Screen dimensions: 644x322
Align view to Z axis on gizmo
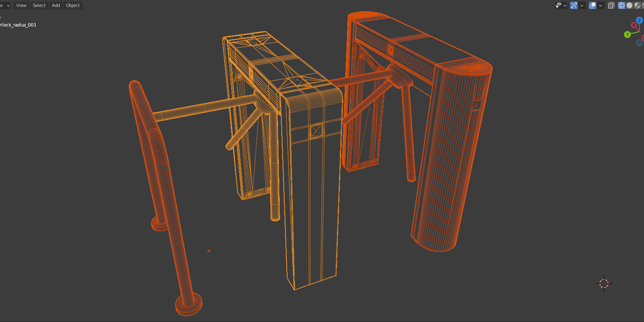tap(639, 20)
